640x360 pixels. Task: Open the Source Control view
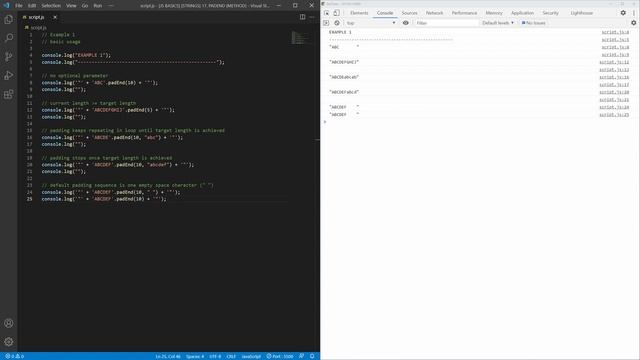[x=9, y=57]
